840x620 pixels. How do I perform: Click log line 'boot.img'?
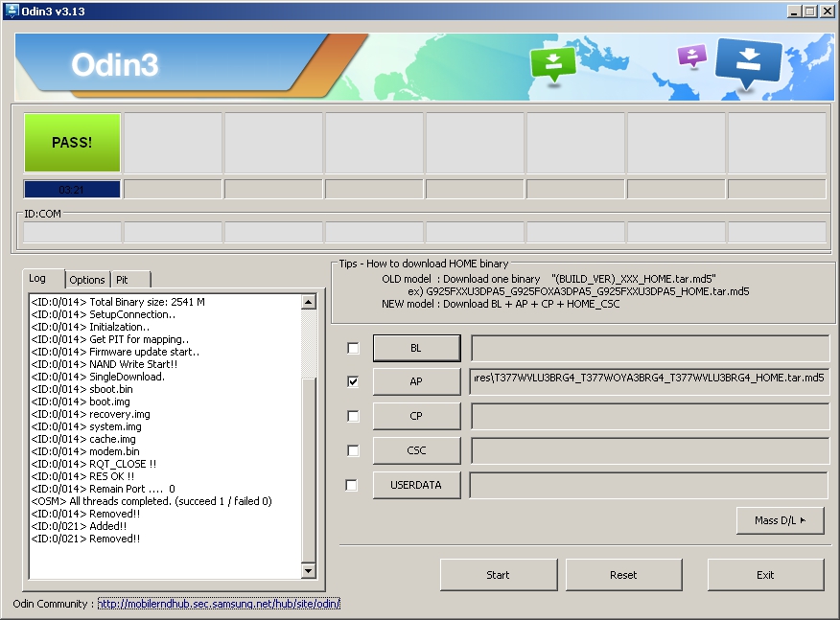pos(81,402)
